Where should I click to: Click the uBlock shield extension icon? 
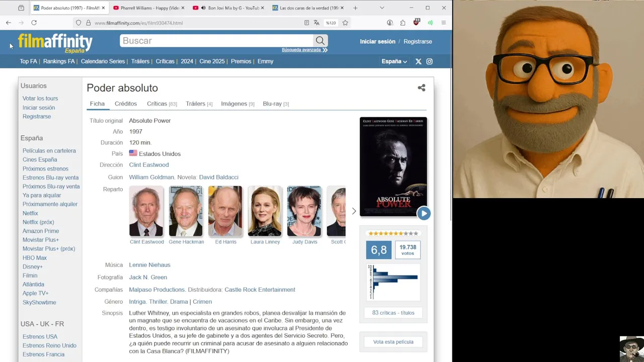[417, 22]
